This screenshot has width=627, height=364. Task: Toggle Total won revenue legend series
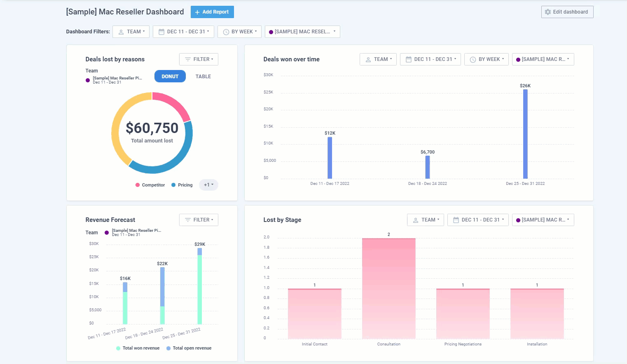[x=138, y=348]
